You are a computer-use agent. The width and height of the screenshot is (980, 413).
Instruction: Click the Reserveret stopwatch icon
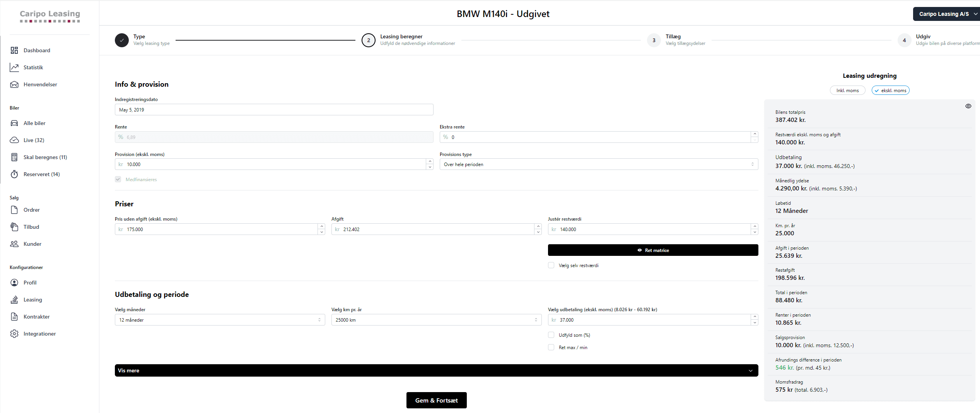click(x=14, y=174)
